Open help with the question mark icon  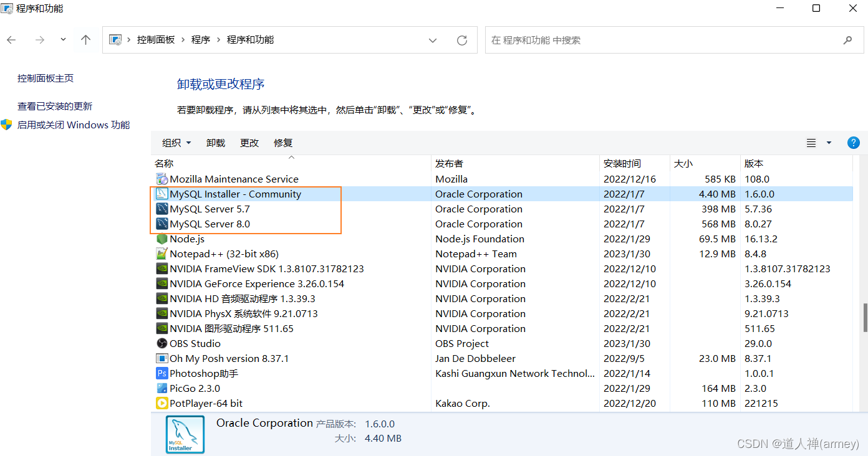pyautogui.click(x=854, y=143)
